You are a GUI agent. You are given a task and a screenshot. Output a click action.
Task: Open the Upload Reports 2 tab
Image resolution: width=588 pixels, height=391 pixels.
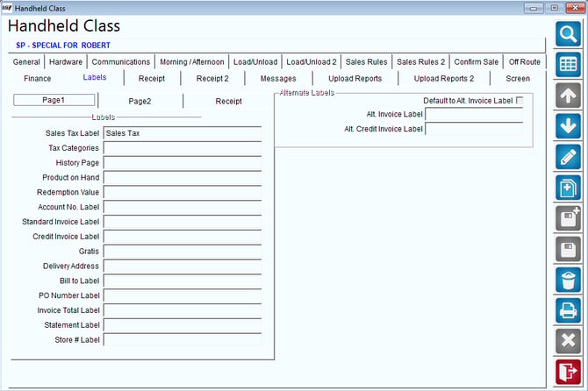pos(443,78)
